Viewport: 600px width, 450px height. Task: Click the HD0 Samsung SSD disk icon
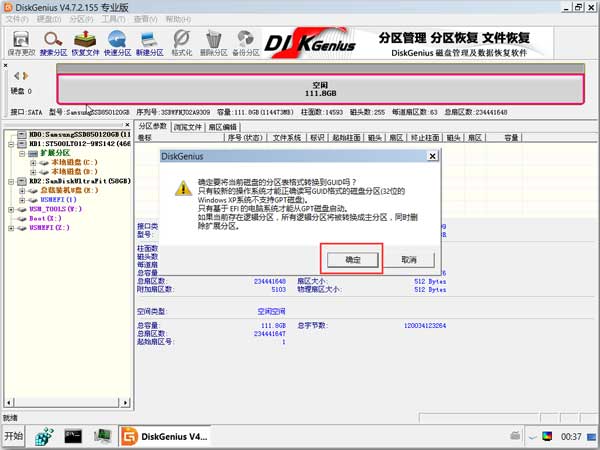pyautogui.click(x=22, y=134)
